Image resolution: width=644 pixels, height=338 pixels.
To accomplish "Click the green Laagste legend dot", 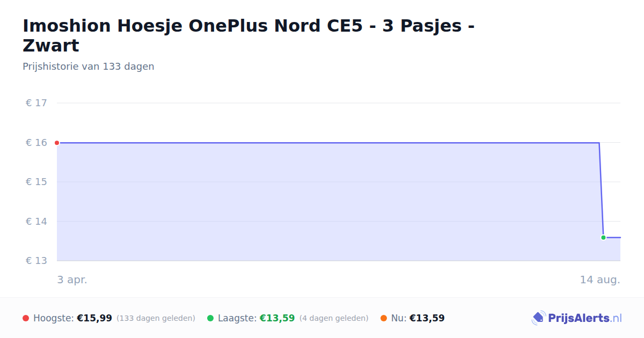I will point(210,318).
